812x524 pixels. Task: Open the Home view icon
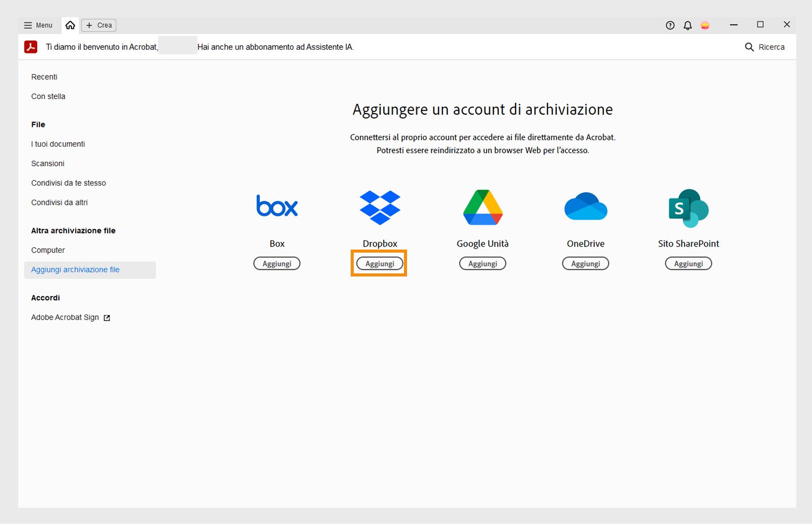pos(70,25)
